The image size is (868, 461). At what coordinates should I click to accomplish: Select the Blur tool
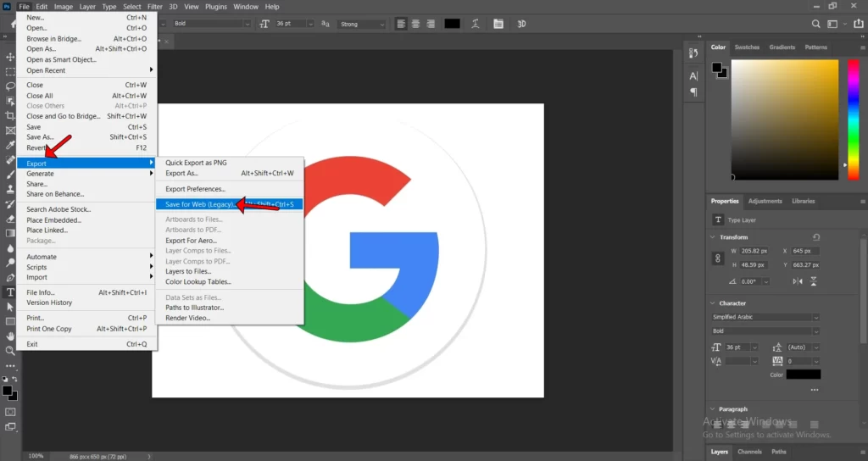tap(10, 248)
